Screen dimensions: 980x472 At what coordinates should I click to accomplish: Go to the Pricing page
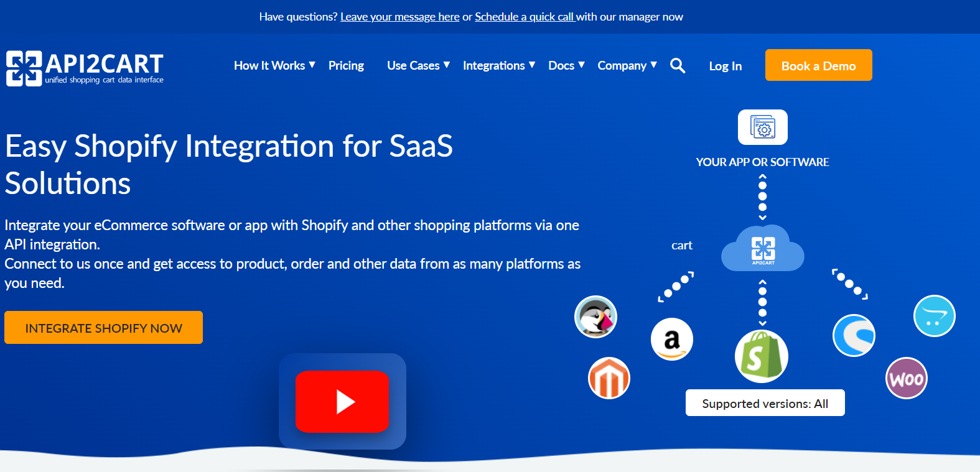point(346,65)
